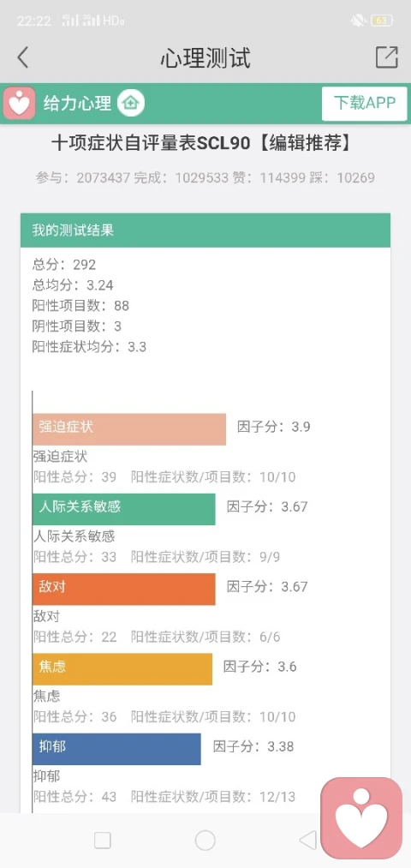Select the 强迫症状 factor bar
The width and height of the screenshot is (411, 868).
(129, 429)
